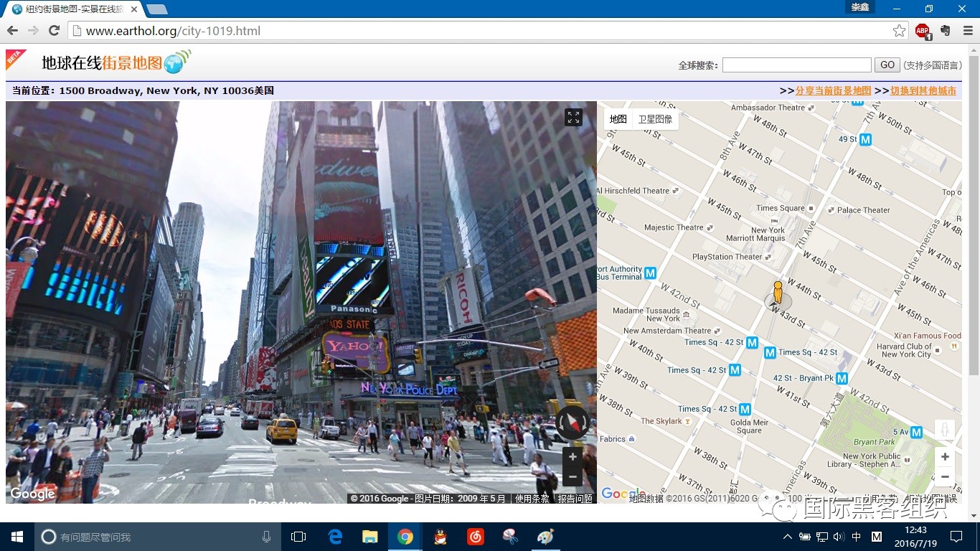Click 42 St - Bryant Pk metro icon

click(842, 378)
